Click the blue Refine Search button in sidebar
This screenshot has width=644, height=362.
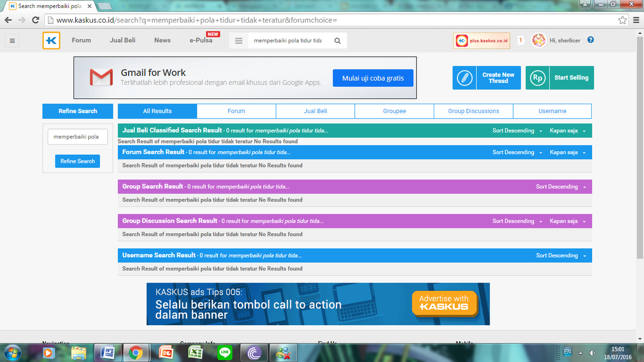point(77,161)
